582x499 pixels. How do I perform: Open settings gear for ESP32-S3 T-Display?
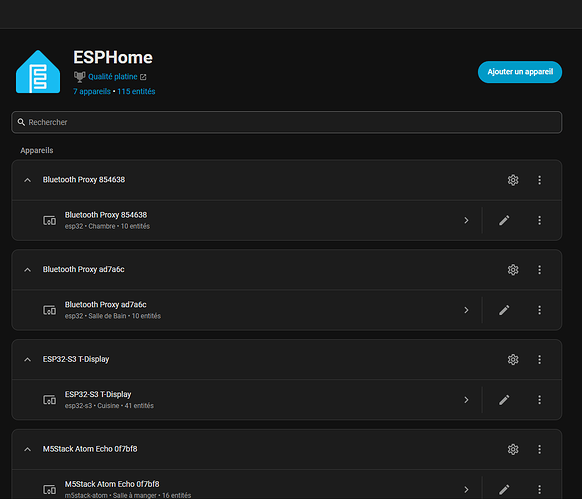coord(513,359)
